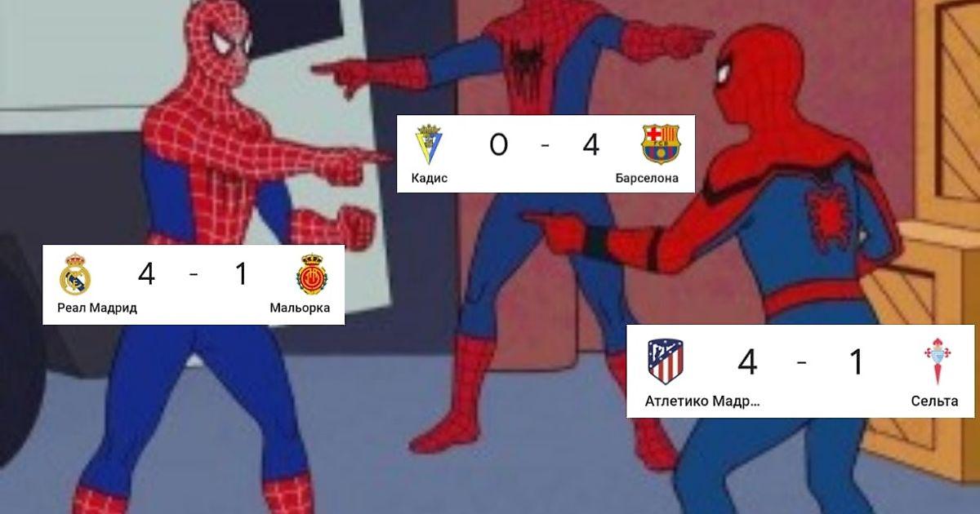Select the Барселона team name
This screenshot has height=514, width=980.
tap(648, 178)
